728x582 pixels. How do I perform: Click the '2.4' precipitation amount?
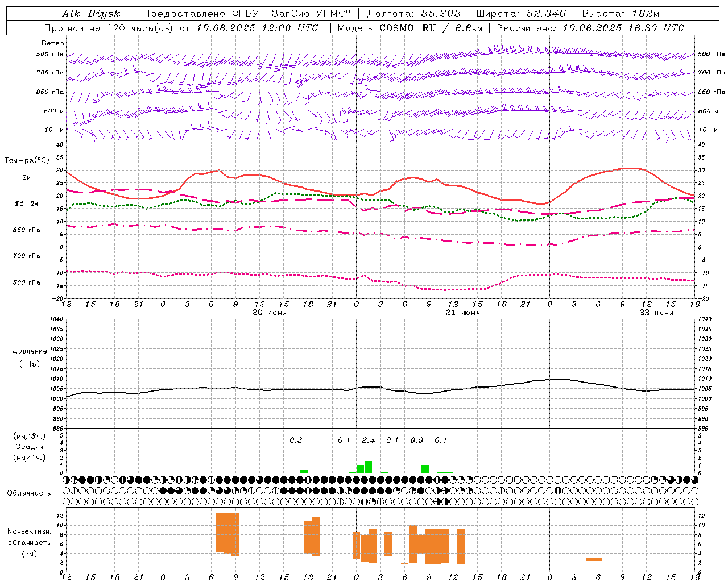(x=369, y=440)
